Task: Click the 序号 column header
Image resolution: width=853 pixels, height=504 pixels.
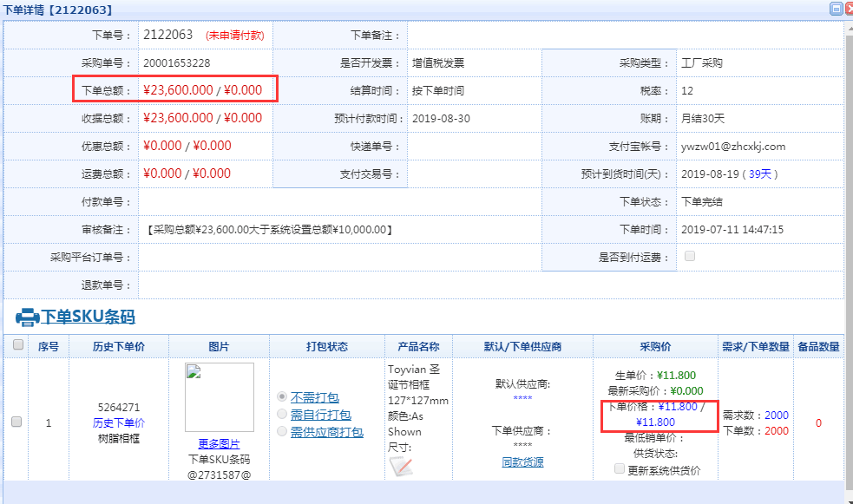Action: tap(49, 347)
